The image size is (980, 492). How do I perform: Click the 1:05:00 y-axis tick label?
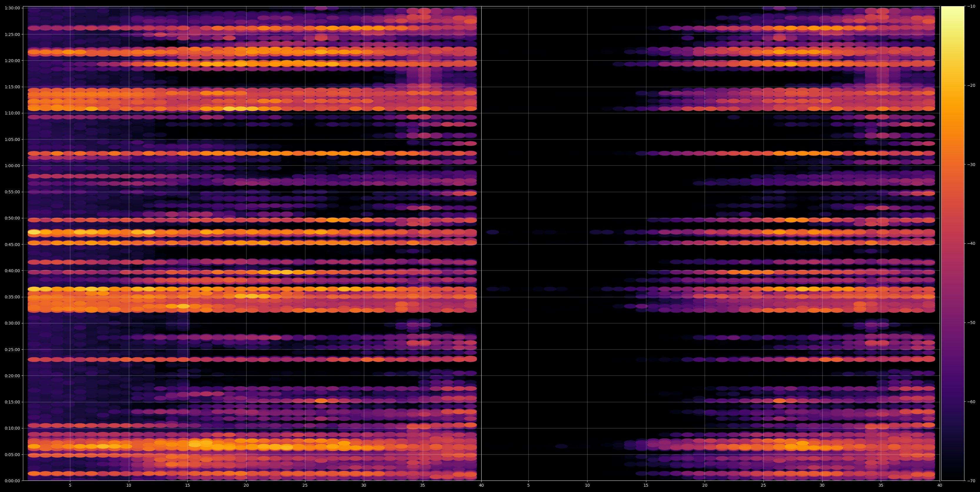coord(12,139)
